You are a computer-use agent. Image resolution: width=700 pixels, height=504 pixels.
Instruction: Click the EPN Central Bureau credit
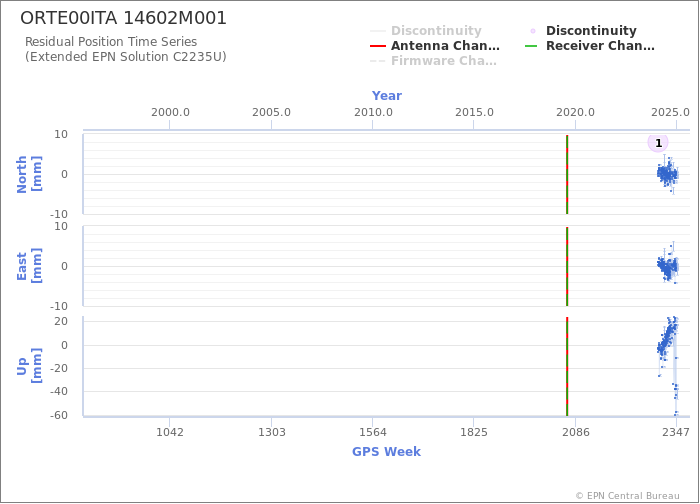coord(627,496)
